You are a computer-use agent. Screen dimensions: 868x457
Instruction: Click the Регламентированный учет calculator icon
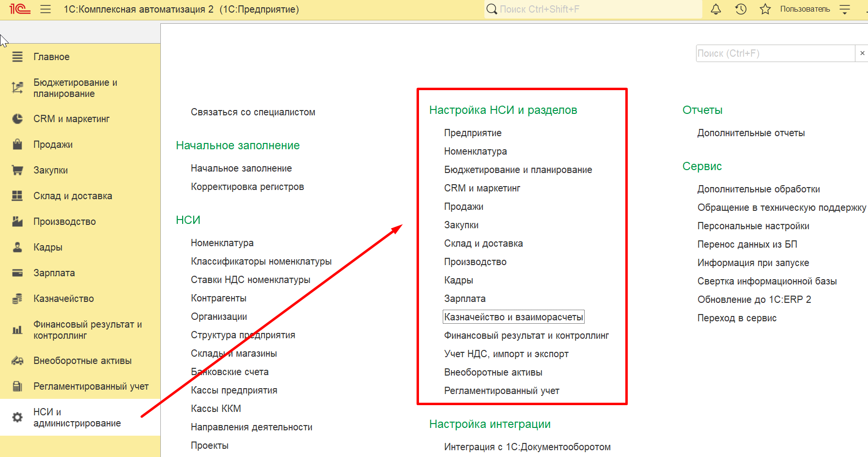pos(17,386)
